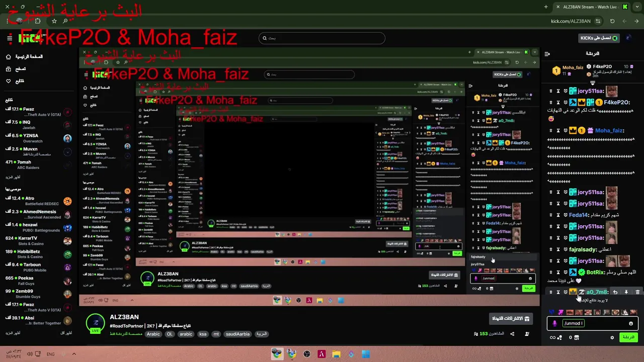Click 'أظهر المزيد' under recommended channels
644x362 pixels.
13,333
